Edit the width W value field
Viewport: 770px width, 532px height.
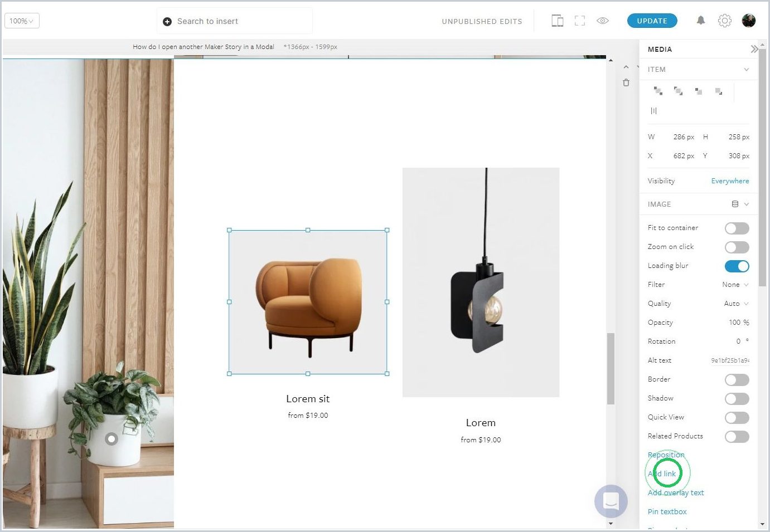pyautogui.click(x=683, y=136)
